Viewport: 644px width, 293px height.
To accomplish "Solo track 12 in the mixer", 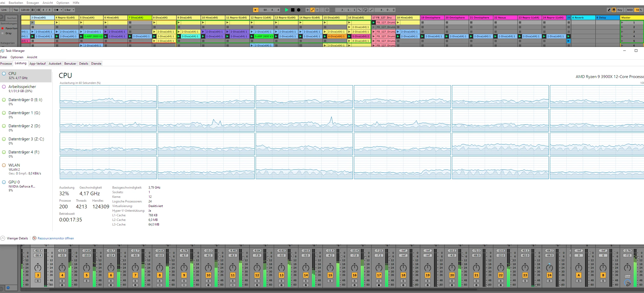I will (x=257, y=281).
